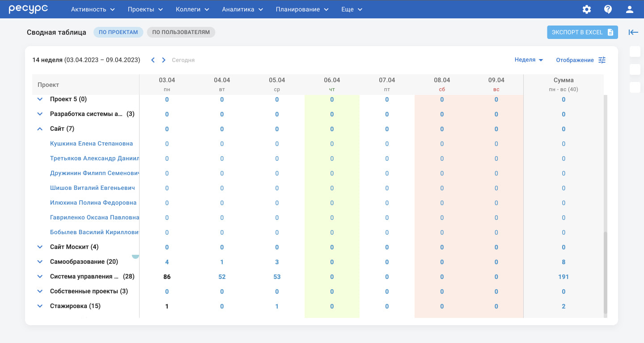Click 09.04 Sunday column header
Viewport: 644px width, 343px height.
496,84
